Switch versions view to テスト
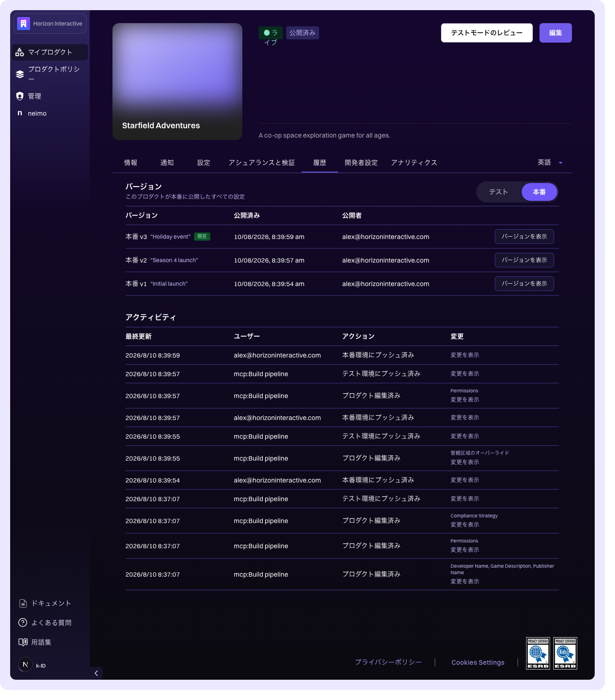Viewport: 615px width, 700px height. (x=498, y=192)
